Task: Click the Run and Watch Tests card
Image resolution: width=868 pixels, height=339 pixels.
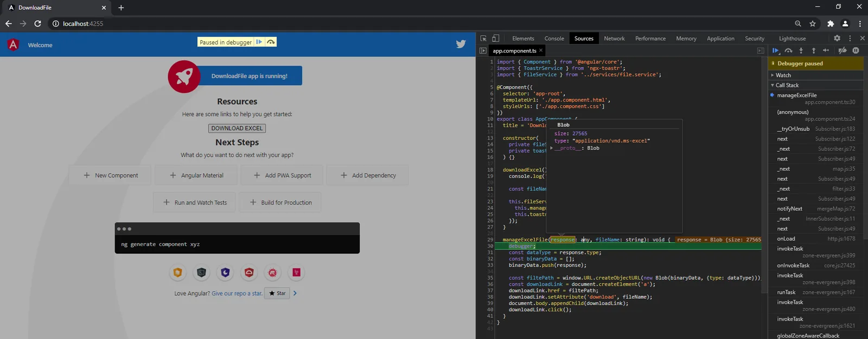Action: pos(194,202)
